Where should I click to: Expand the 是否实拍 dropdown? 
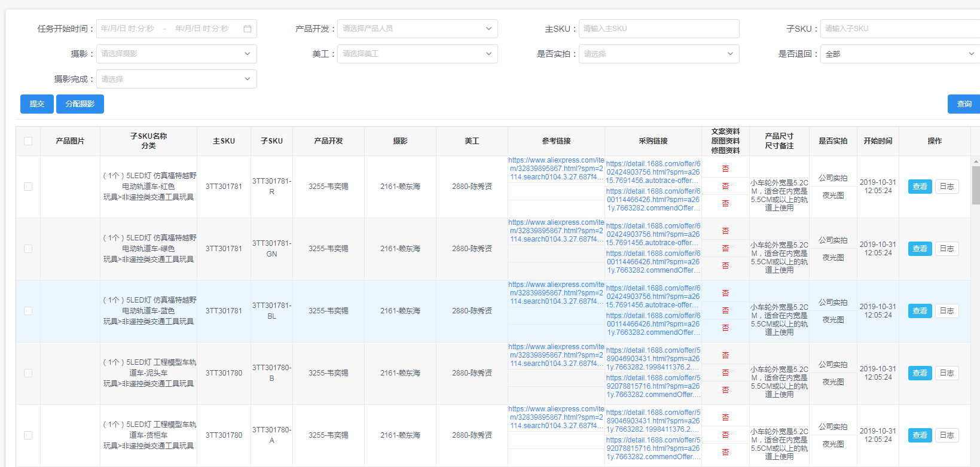(x=658, y=54)
